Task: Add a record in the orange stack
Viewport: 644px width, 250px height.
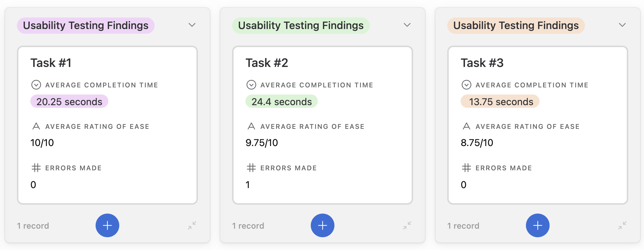Action: (538, 225)
